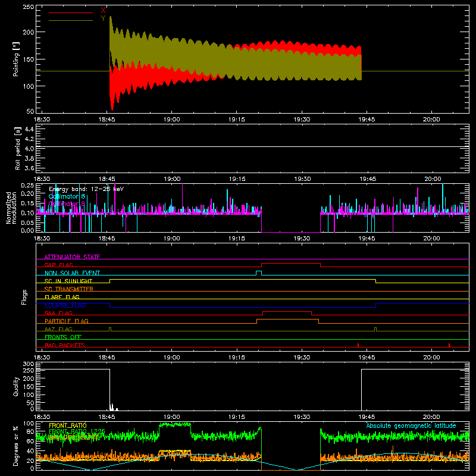Image resolution: width=476 pixels, height=476 pixels.
Task: Select the NON_SOLAR_EVENT flag label
Action: click(72, 273)
